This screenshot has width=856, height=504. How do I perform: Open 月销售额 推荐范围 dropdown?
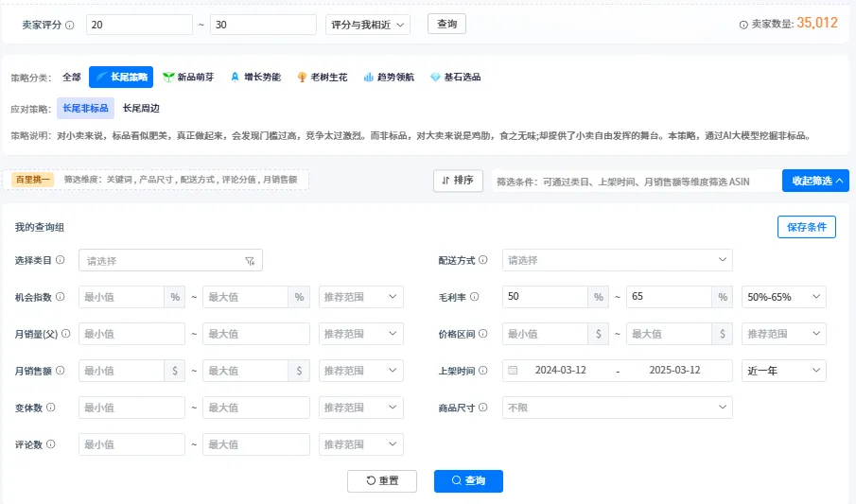click(361, 371)
